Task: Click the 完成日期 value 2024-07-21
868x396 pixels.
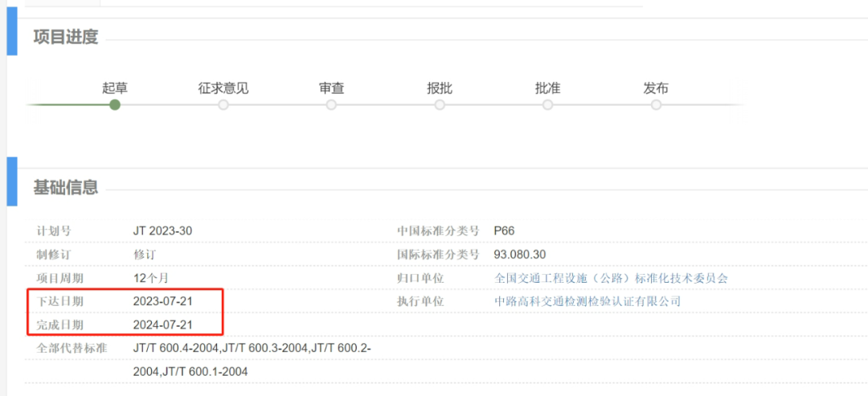Action: pos(165,325)
